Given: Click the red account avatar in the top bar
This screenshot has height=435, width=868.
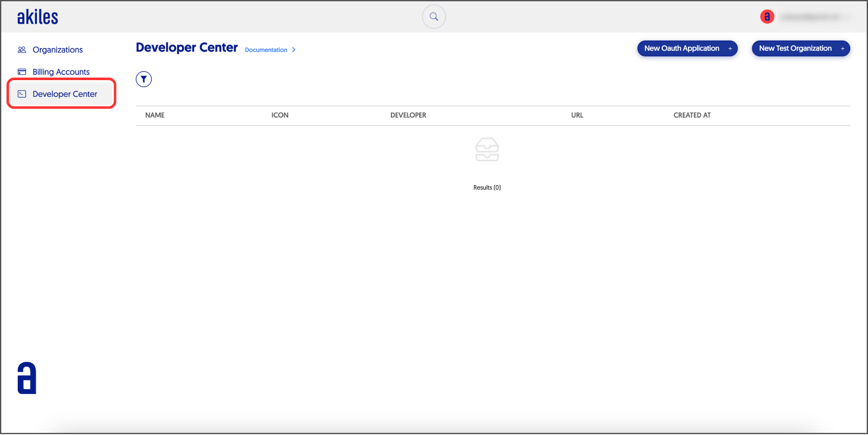Looking at the screenshot, I should 767,17.
